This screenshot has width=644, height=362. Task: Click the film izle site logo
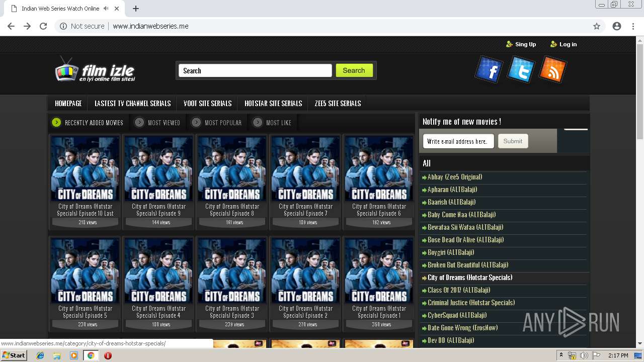click(x=95, y=69)
